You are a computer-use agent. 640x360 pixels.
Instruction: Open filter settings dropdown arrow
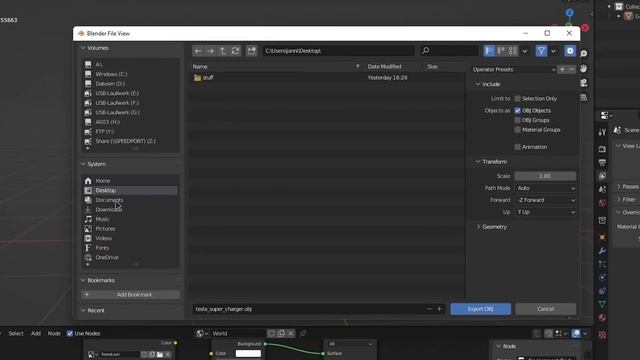pyautogui.click(x=553, y=51)
